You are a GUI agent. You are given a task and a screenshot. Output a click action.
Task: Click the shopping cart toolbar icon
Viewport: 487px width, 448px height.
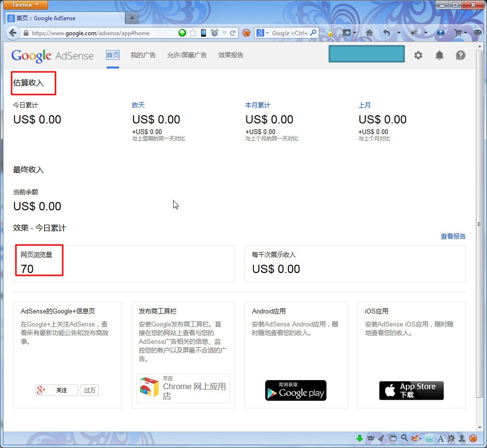pos(458,33)
